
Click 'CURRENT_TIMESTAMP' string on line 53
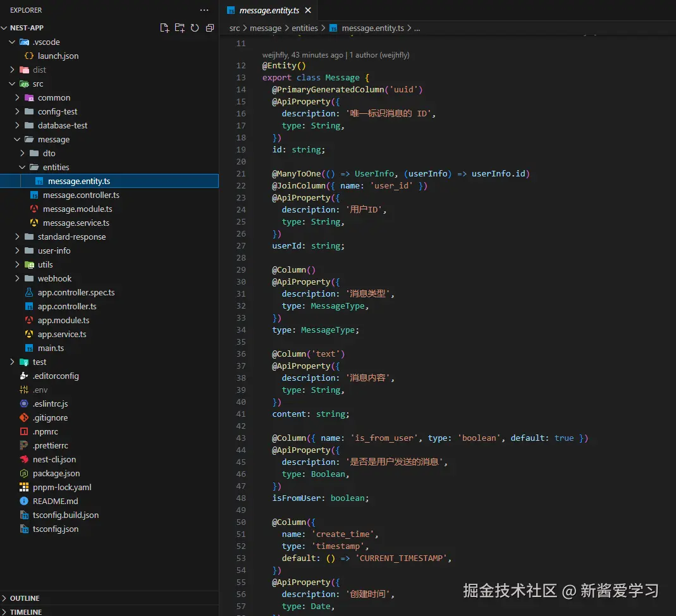(401, 558)
